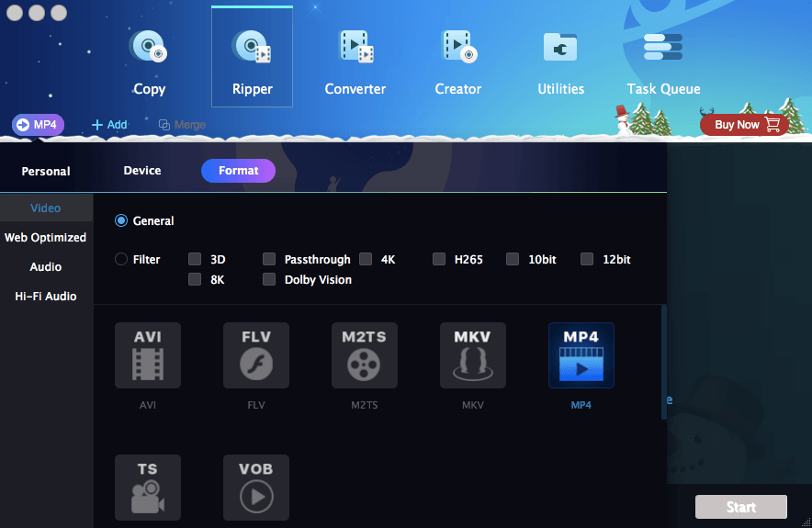Check the 10bit option
Screen dimensions: 812x528
513,259
